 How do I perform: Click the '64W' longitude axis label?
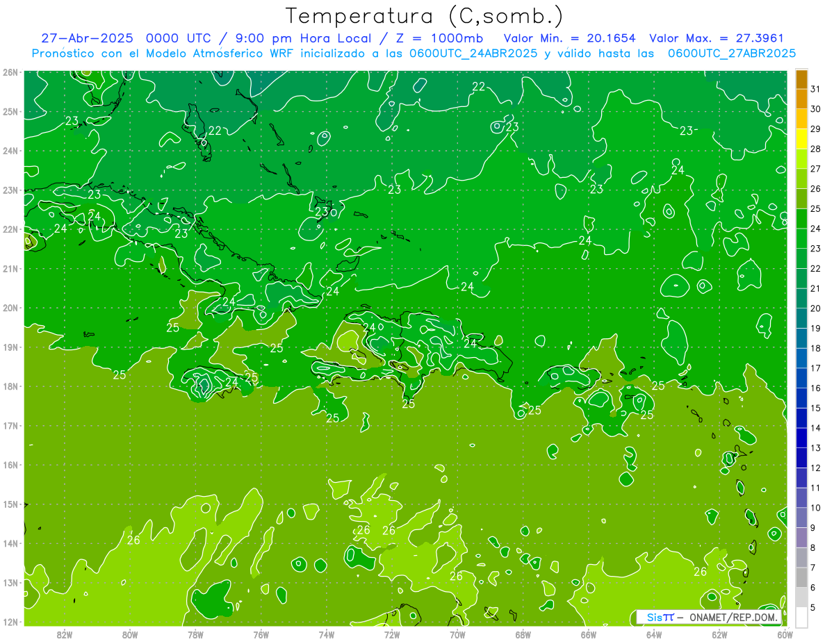[654, 634]
